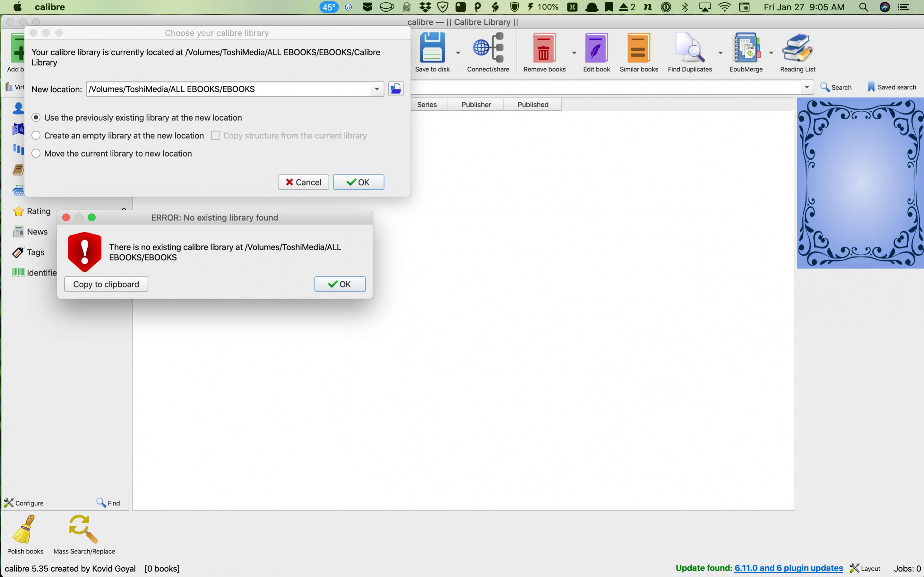Click the Search magnifier button
Screen dimensions: 924x577
point(836,87)
